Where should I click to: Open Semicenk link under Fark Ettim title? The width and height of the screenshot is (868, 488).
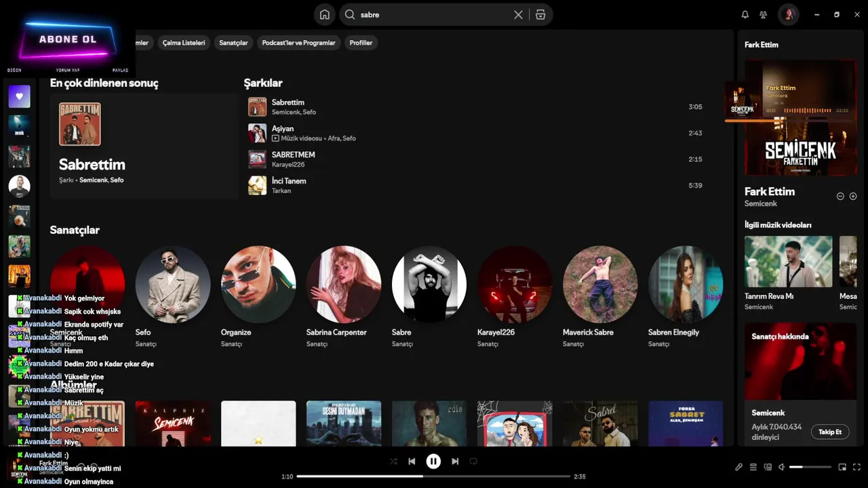(761, 203)
